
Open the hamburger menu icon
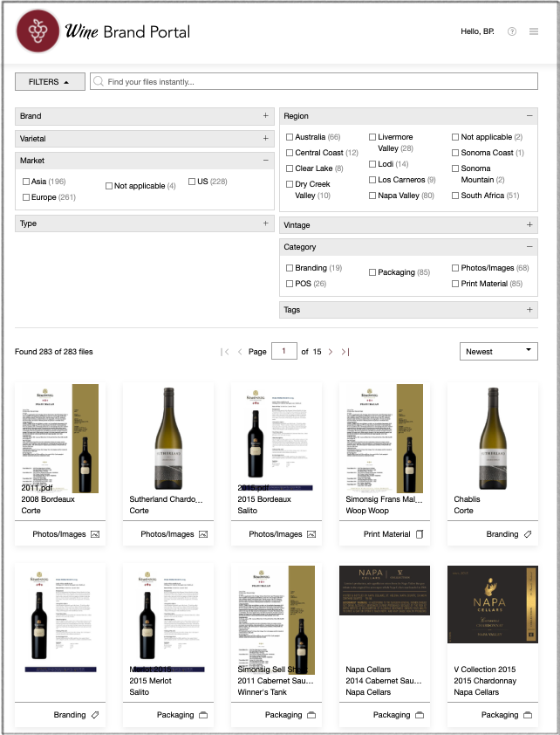click(534, 31)
